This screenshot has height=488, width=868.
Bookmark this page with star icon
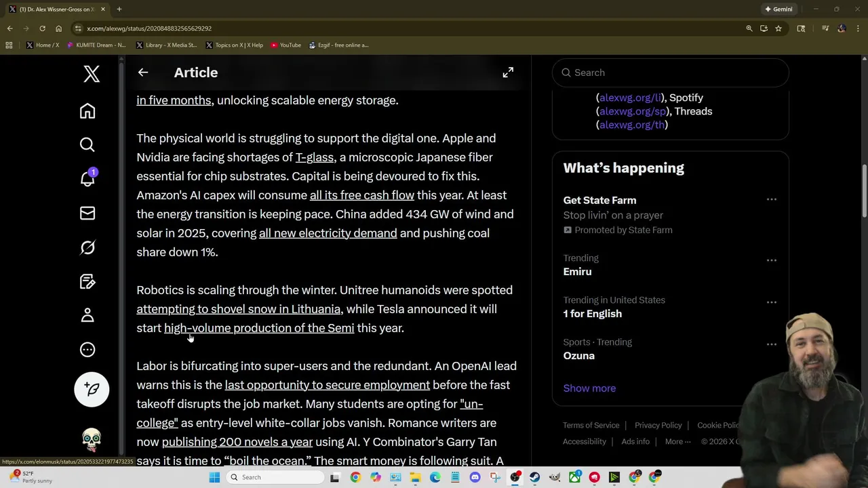click(778, 28)
